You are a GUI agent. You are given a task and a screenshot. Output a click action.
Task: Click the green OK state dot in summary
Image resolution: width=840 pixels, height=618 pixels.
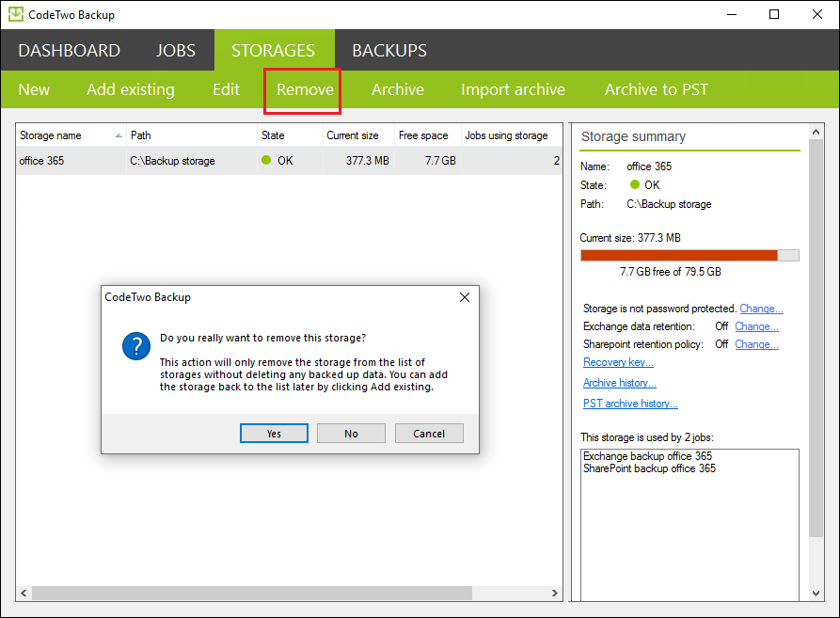click(635, 184)
